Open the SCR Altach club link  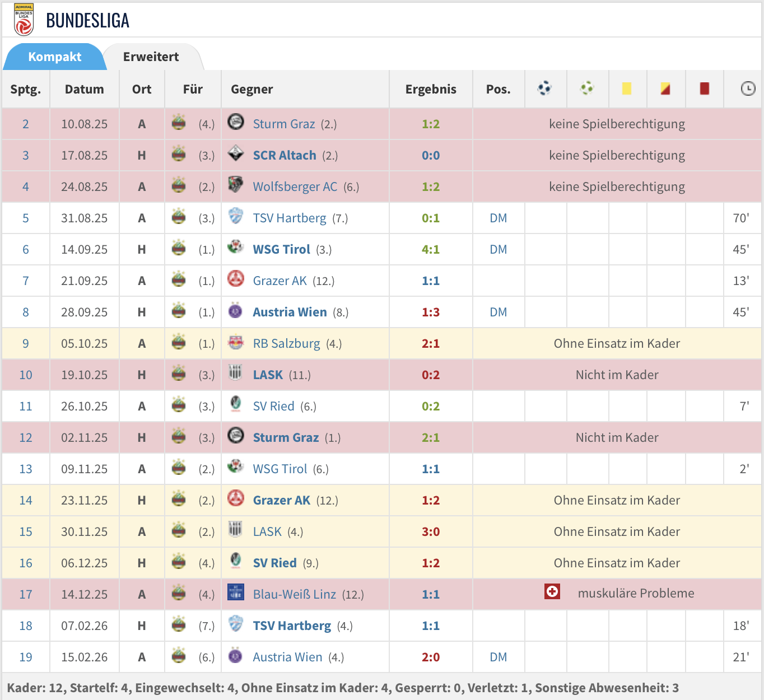coord(285,155)
